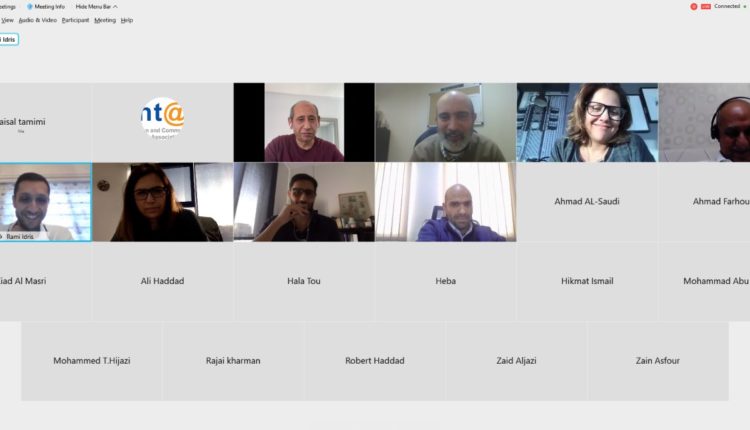Open the View menu

(x=7, y=20)
